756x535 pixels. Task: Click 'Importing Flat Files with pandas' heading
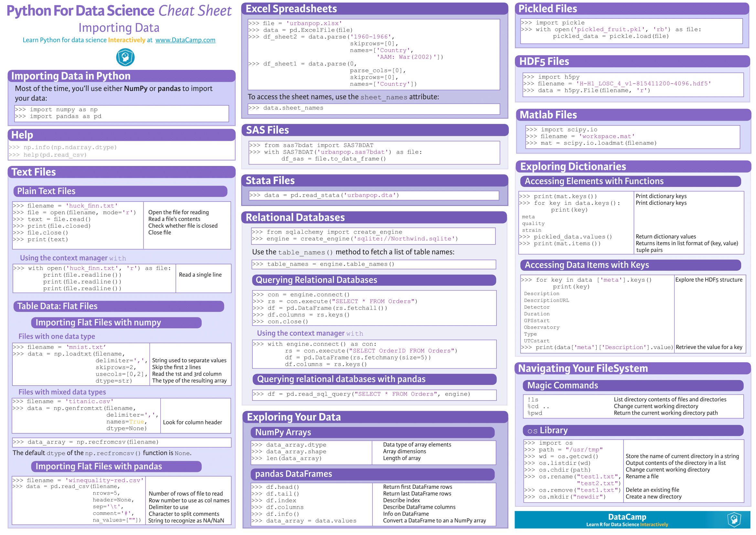tap(116, 466)
